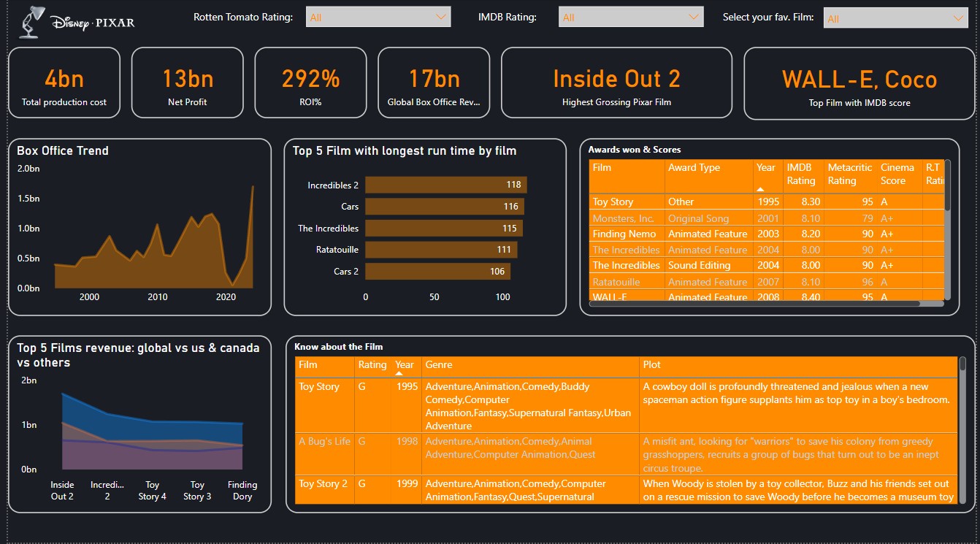The width and height of the screenshot is (980, 544).
Task: Click the Top Film with IMDB score card
Action: 860,83
